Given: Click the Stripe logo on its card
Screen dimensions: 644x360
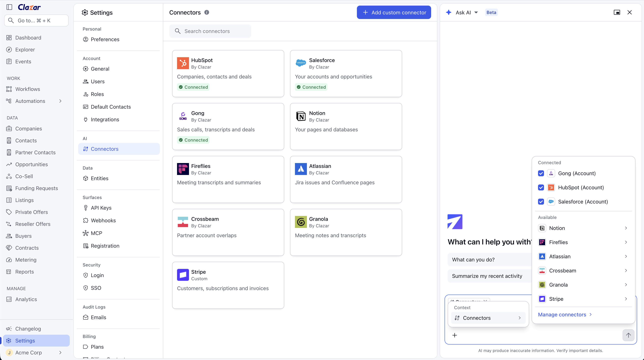Looking at the screenshot, I should tap(183, 275).
